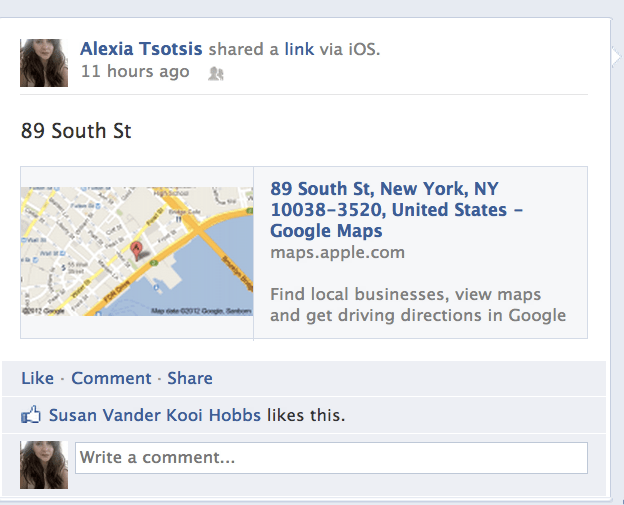Screen dimensions: 624x505
Task: Open Alexia Tsotsis profile name link
Action: tap(142, 49)
